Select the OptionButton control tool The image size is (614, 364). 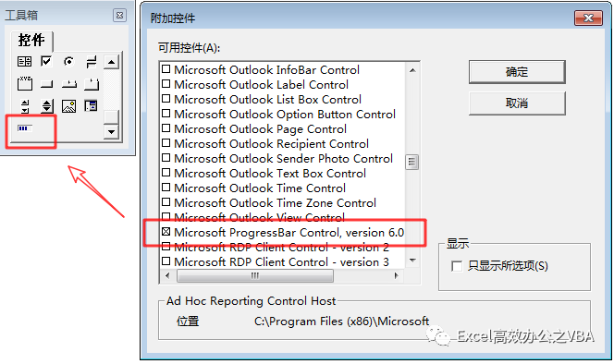(69, 62)
